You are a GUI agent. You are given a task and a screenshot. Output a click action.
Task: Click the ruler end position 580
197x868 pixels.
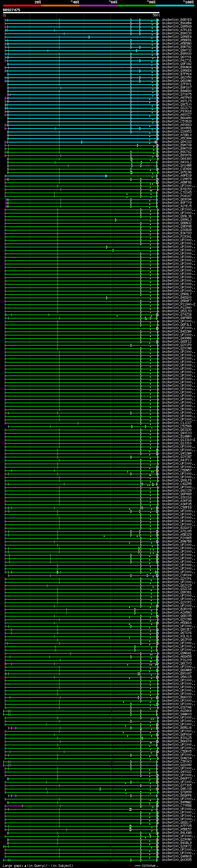point(155,15)
